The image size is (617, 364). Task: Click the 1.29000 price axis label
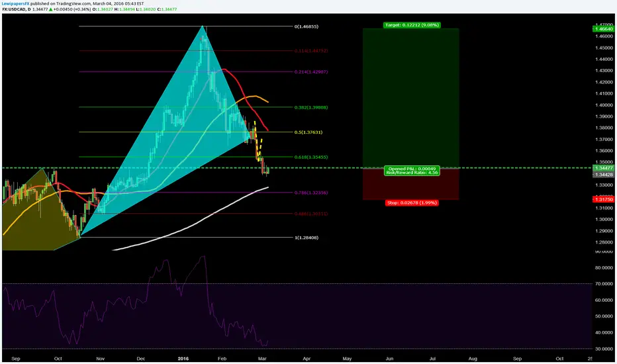coord(604,231)
